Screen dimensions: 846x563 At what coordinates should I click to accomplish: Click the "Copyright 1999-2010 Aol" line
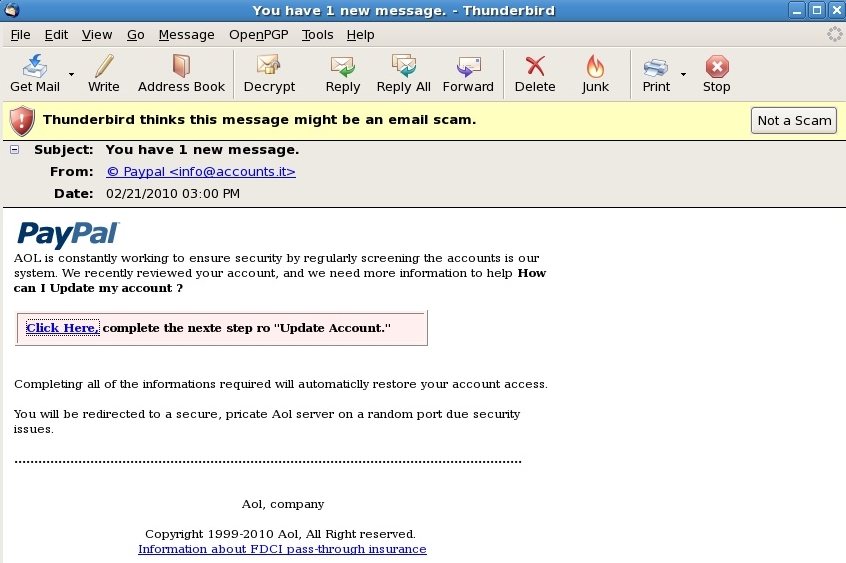point(280,534)
